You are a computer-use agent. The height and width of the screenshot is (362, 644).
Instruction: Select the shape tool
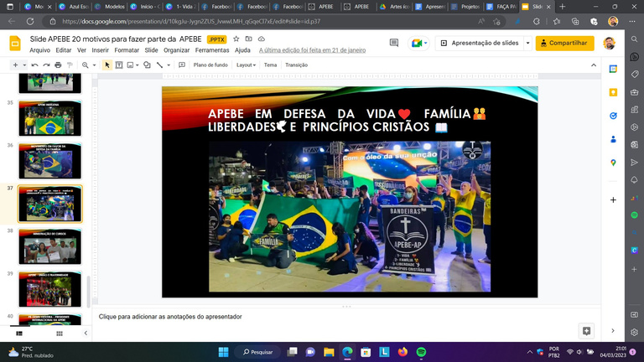[x=147, y=65]
